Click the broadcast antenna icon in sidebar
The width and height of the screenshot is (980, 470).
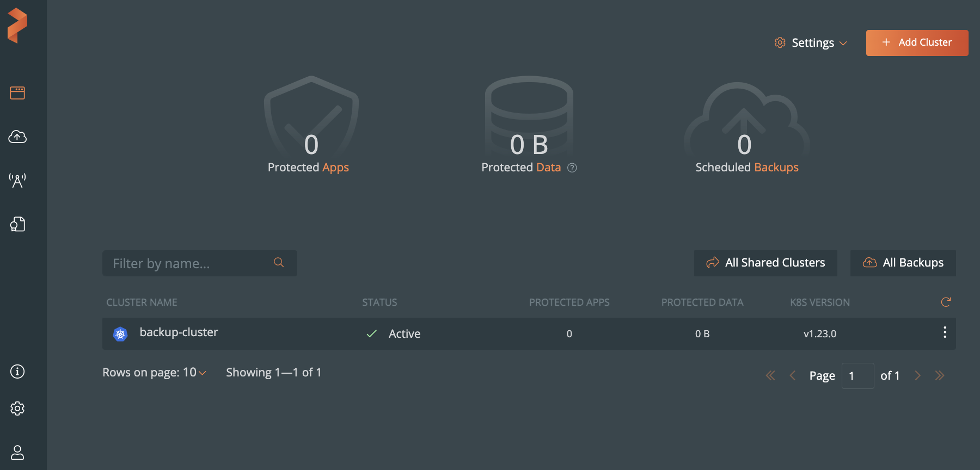click(x=17, y=181)
